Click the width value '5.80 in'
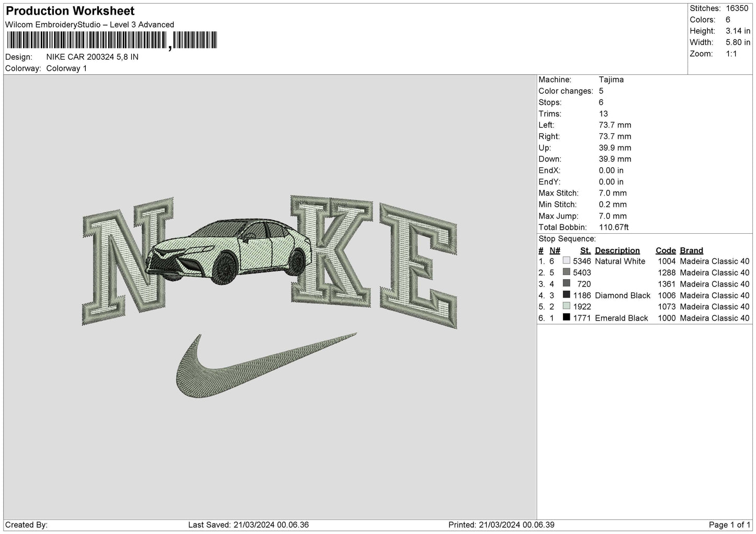The width and height of the screenshot is (756, 534). click(x=738, y=42)
